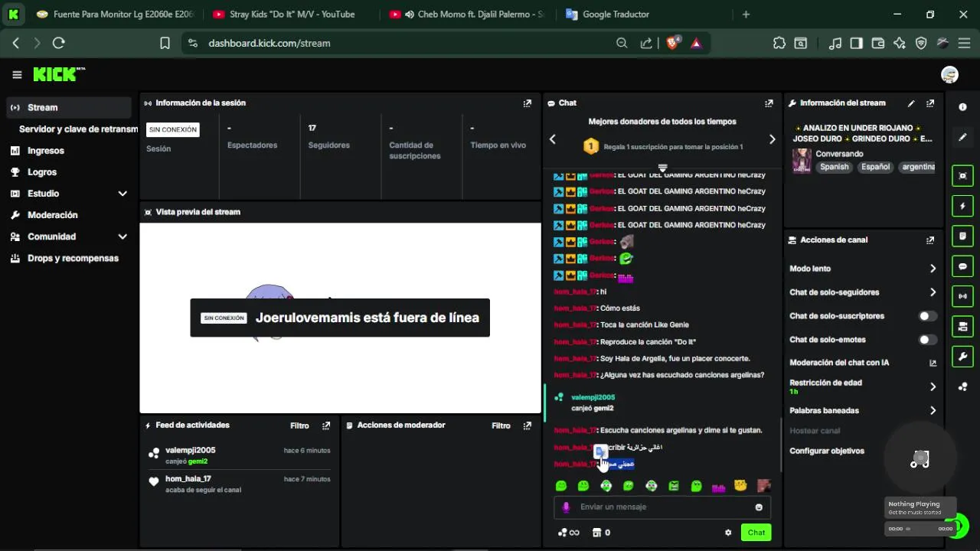The image size is (980, 551).
Task: Expand Palabras baneadas options
Action: pyautogui.click(x=933, y=411)
